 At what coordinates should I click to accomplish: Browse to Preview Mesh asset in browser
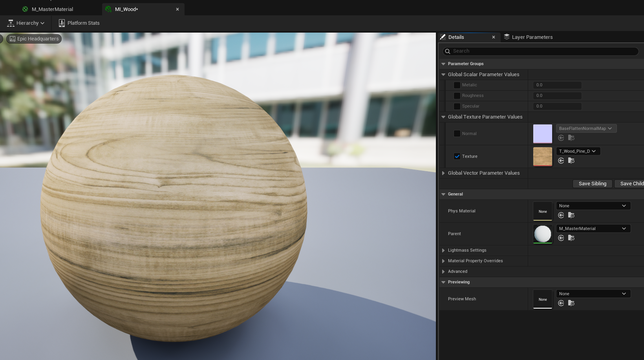(571, 303)
